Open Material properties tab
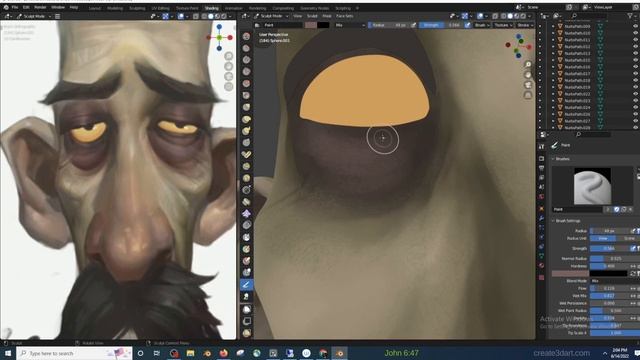640x360 pixels. coord(542,266)
